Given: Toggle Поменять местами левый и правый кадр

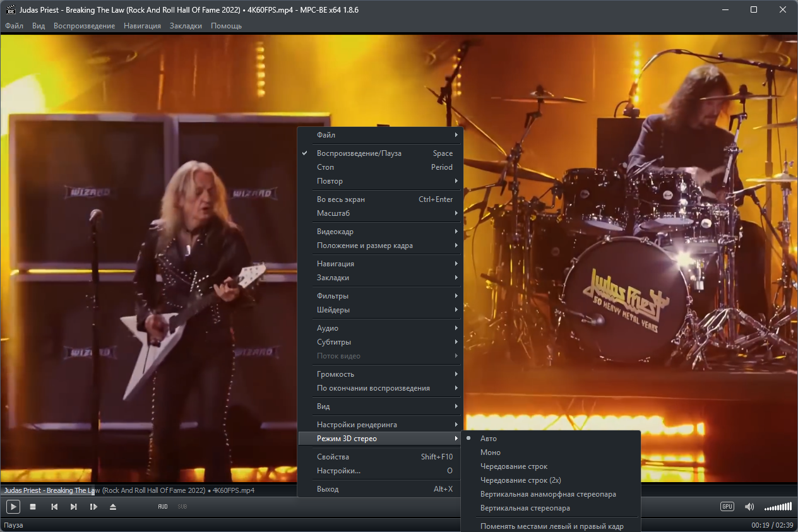Looking at the screenshot, I should coord(551,526).
